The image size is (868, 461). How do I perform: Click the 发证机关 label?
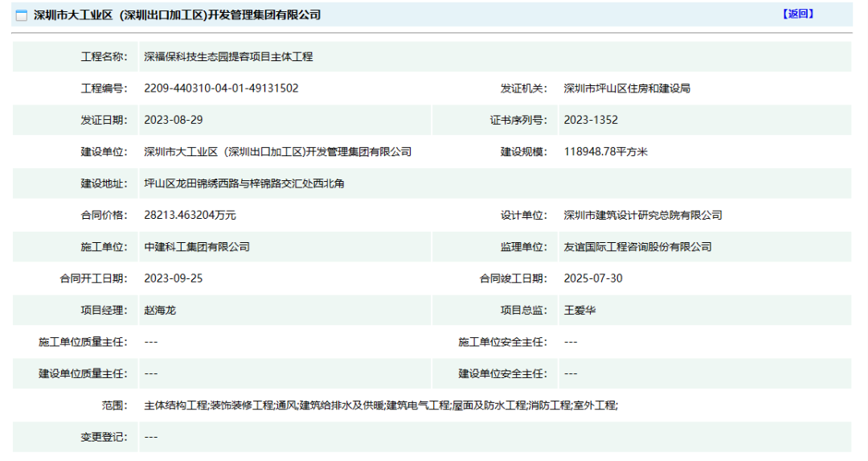pos(524,88)
